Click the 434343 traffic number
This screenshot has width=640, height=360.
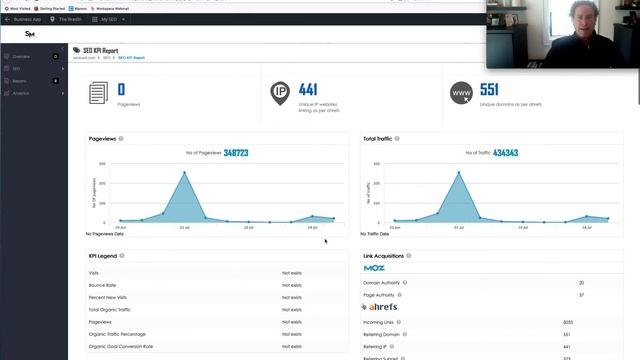506,153
